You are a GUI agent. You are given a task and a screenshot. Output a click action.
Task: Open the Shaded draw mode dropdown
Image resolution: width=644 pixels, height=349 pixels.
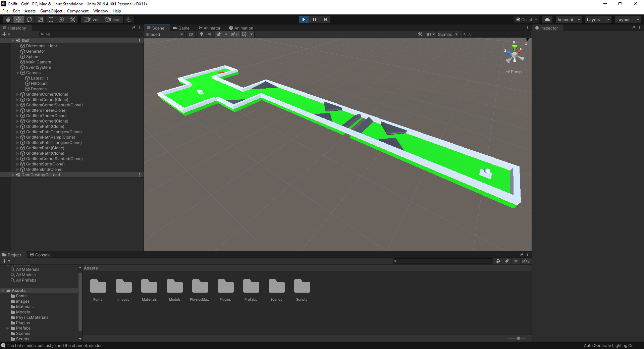click(164, 34)
